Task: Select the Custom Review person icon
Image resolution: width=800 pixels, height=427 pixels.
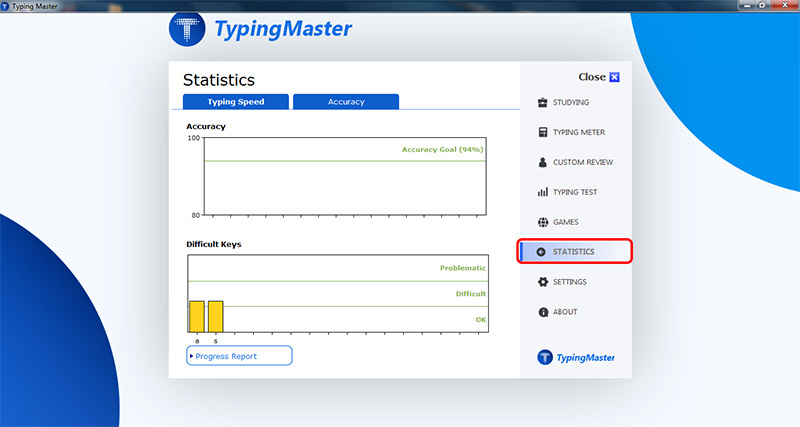Action: tap(542, 162)
